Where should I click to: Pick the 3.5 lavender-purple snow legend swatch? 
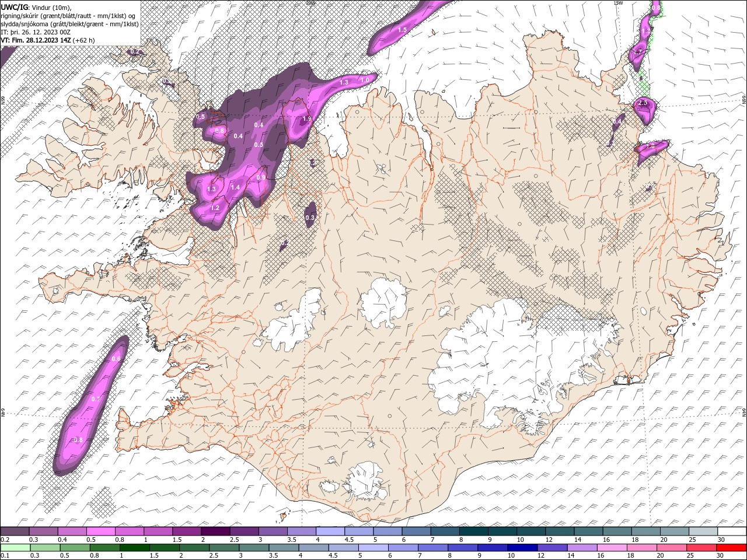click(x=301, y=531)
